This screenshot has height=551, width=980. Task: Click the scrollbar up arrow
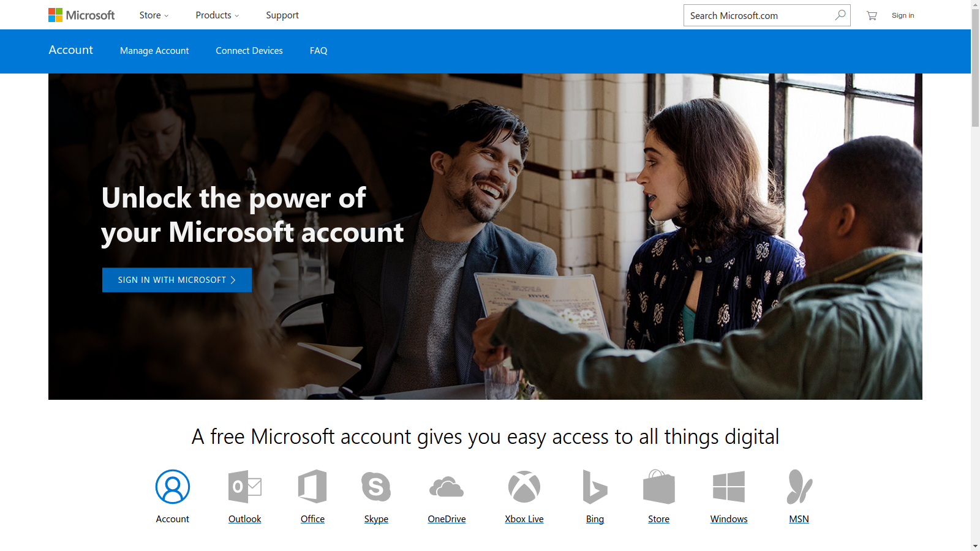975,4
